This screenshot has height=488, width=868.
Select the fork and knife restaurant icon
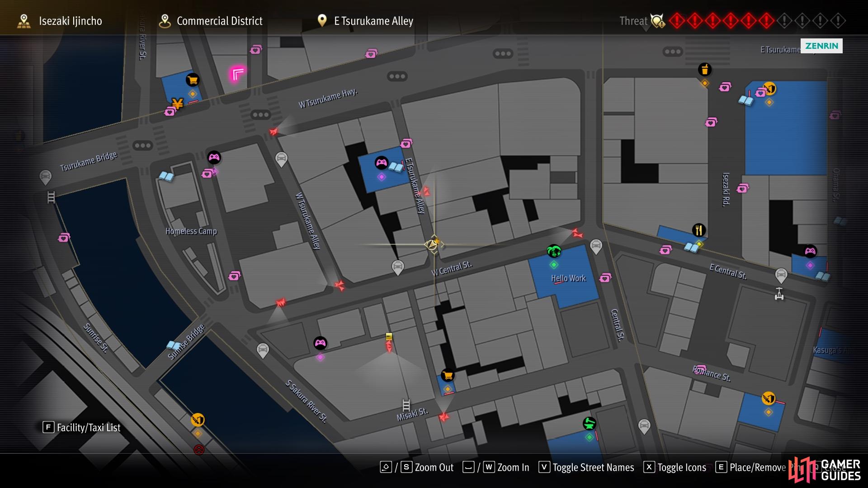[x=699, y=230]
